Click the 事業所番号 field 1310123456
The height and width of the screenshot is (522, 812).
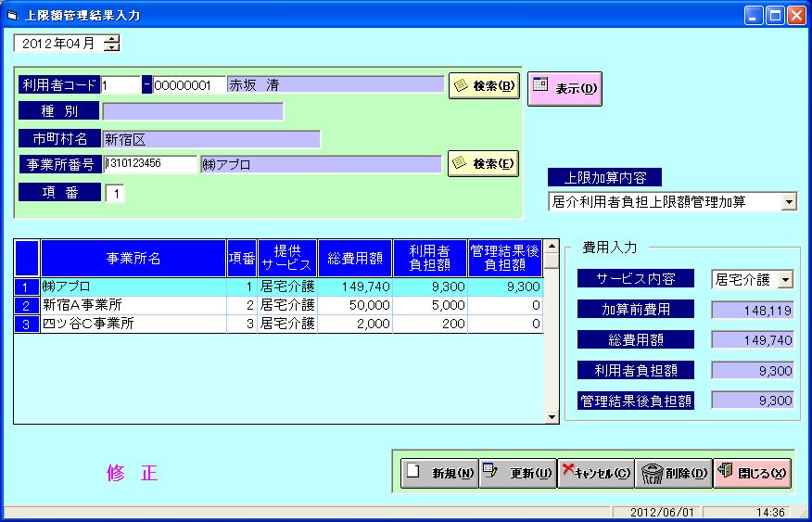click(x=150, y=164)
